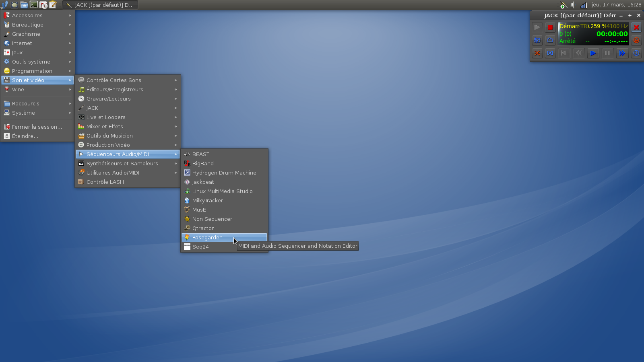Launch the terminal from the top panel

click(34, 5)
